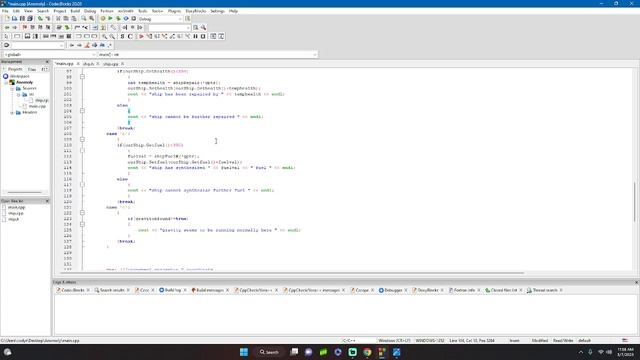Collapse the code fold at line 122

pyautogui.click(x=82, y=213)
